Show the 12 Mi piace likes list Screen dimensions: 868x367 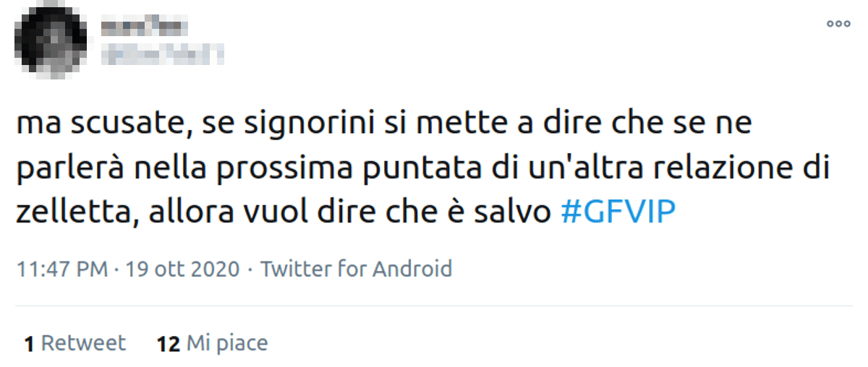click(212, 343)
